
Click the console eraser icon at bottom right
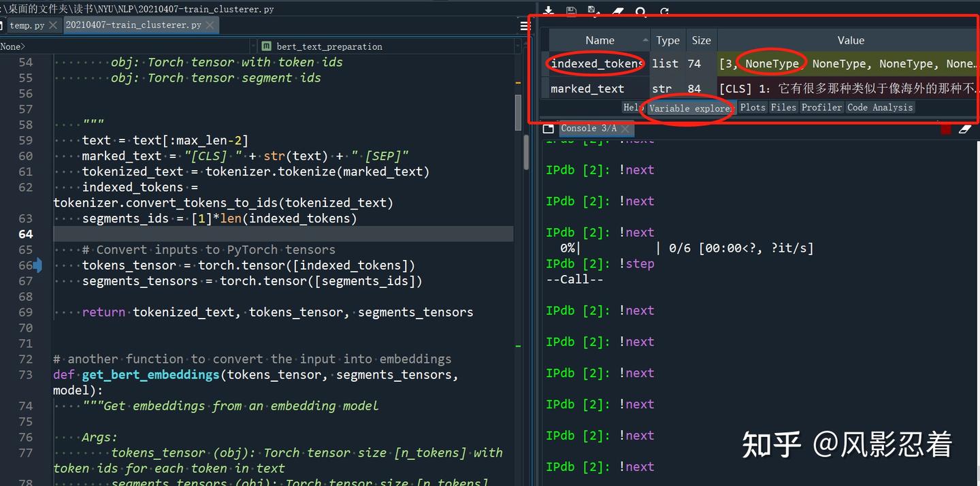click(964, 129)
